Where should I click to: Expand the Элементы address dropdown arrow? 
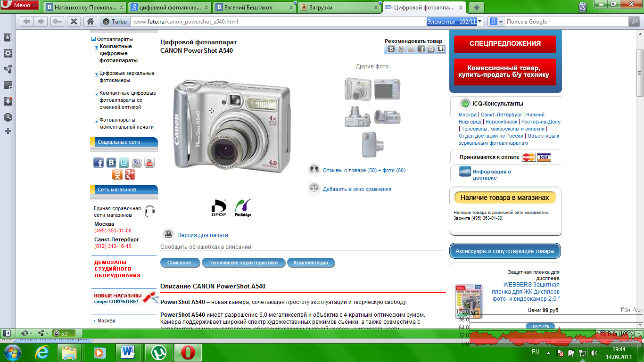480,22
